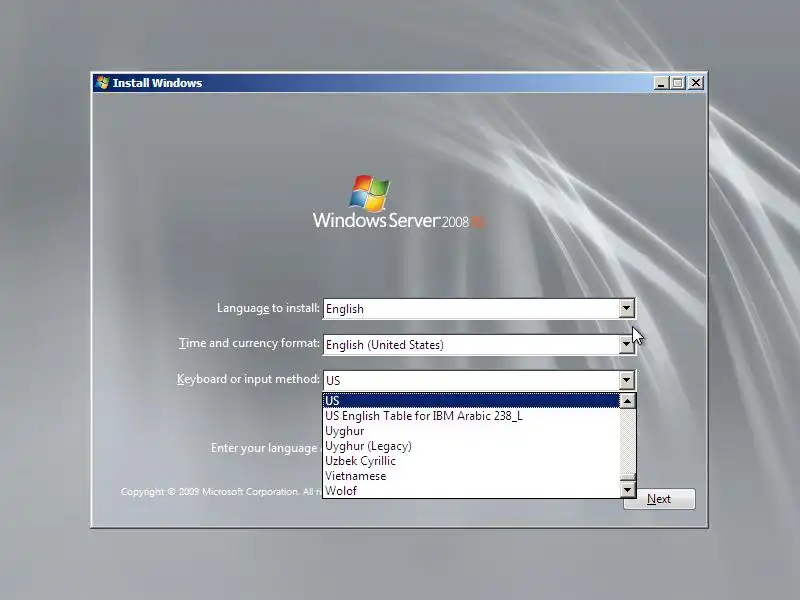Minimize the Install Windows dialog
The image size is (800, 600).
661,83
